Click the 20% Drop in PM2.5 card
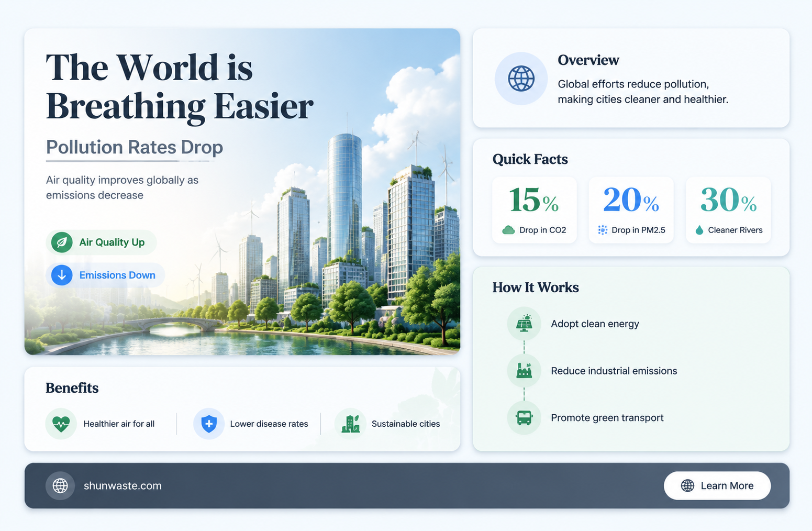 (631, 210)
